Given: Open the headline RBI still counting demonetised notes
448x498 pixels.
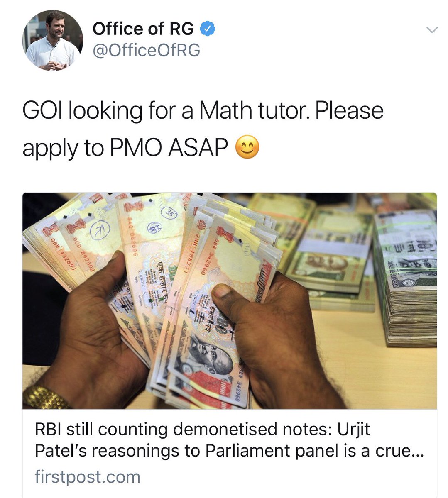Looking at the screenshot, I should click(202, 430).
